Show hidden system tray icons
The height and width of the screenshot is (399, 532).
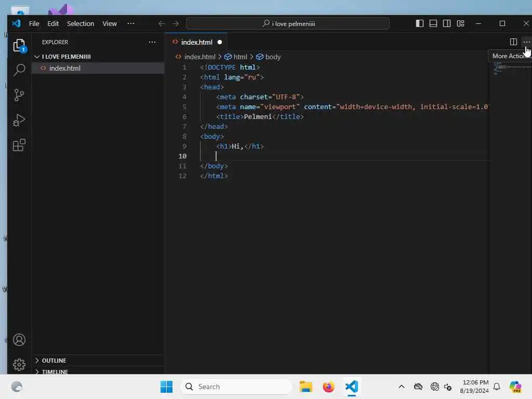[x=402, y=387]
